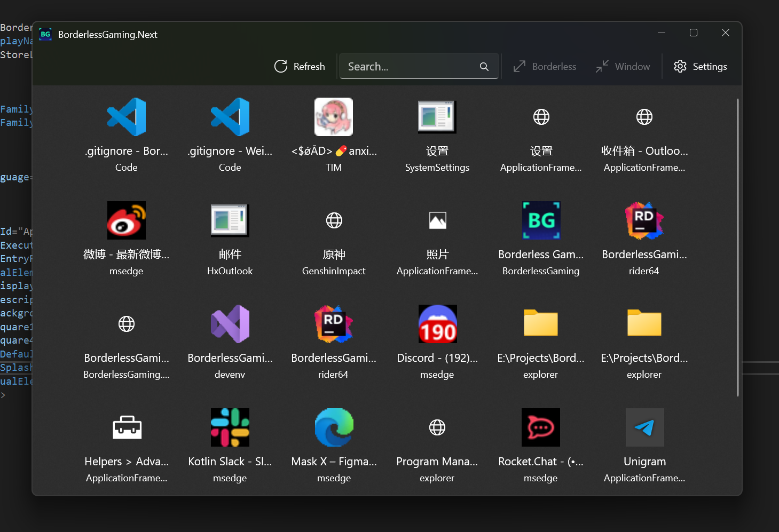779x532 pixels.
Task: Click the 'Program Mana...' title text
Action: click(x=437, y=462)
